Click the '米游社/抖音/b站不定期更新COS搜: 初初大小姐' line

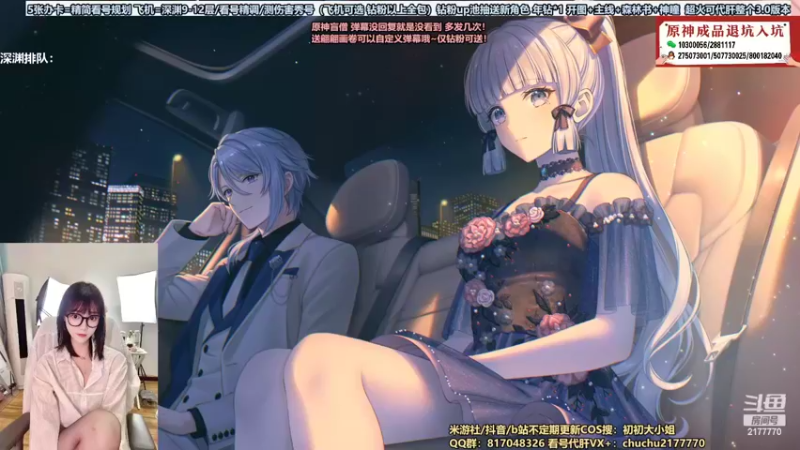[x=562, y=430]
